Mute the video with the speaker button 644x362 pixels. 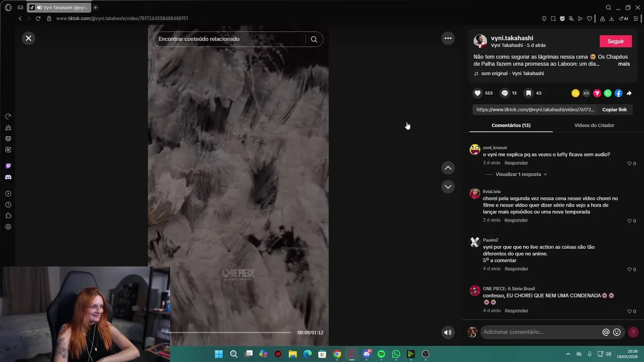coord(447,332)
